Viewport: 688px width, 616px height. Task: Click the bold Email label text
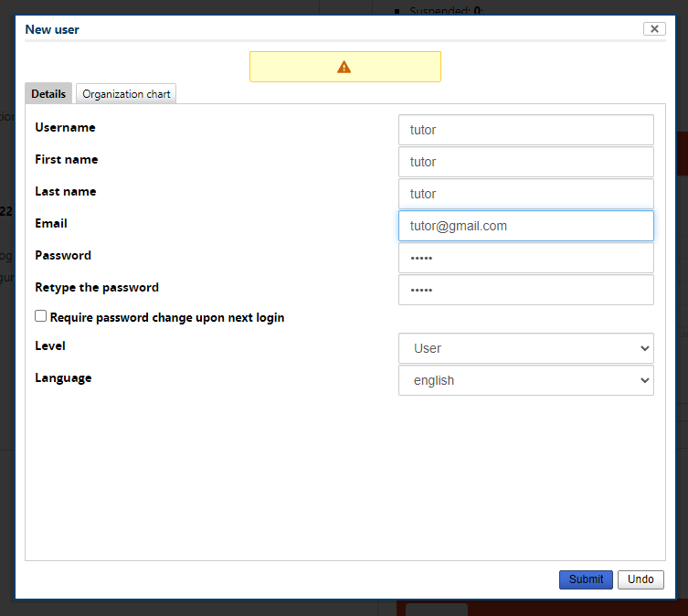tap(51, 223)
